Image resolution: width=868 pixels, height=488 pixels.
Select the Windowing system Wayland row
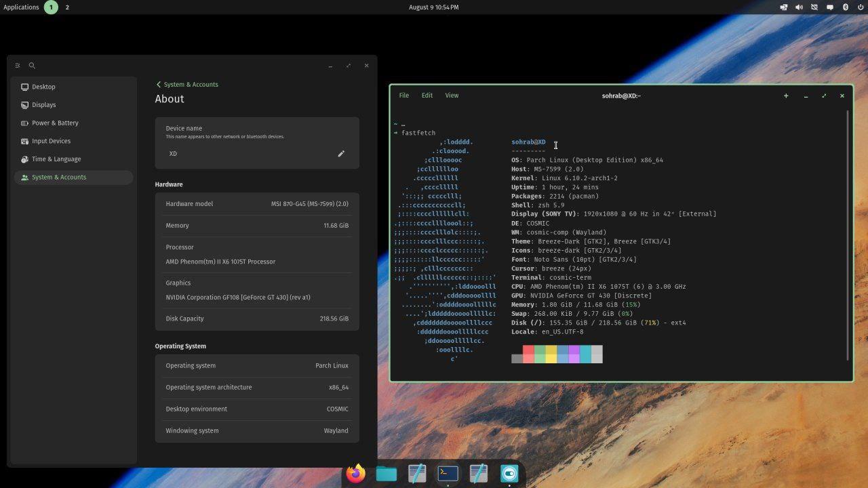[257, 431]
